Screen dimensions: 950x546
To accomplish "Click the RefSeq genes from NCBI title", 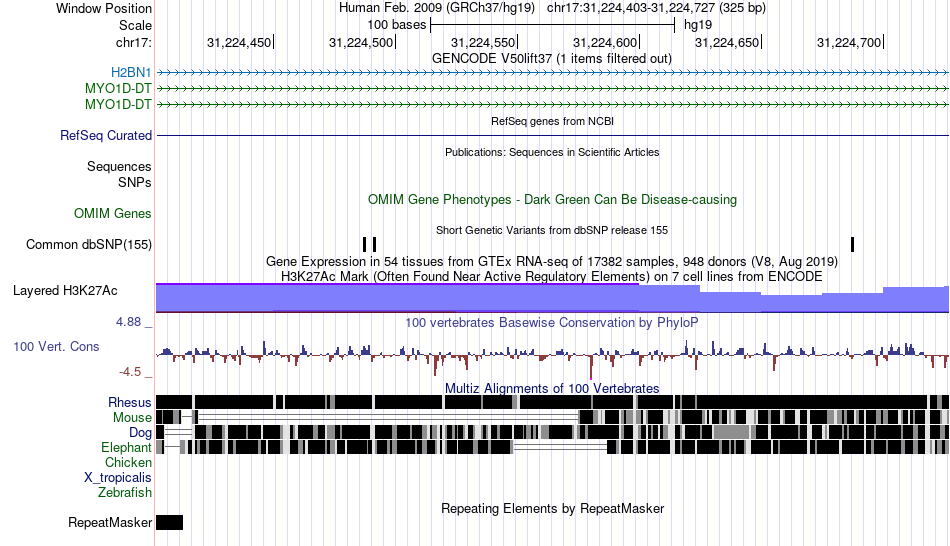I will (x=552, y=121).
